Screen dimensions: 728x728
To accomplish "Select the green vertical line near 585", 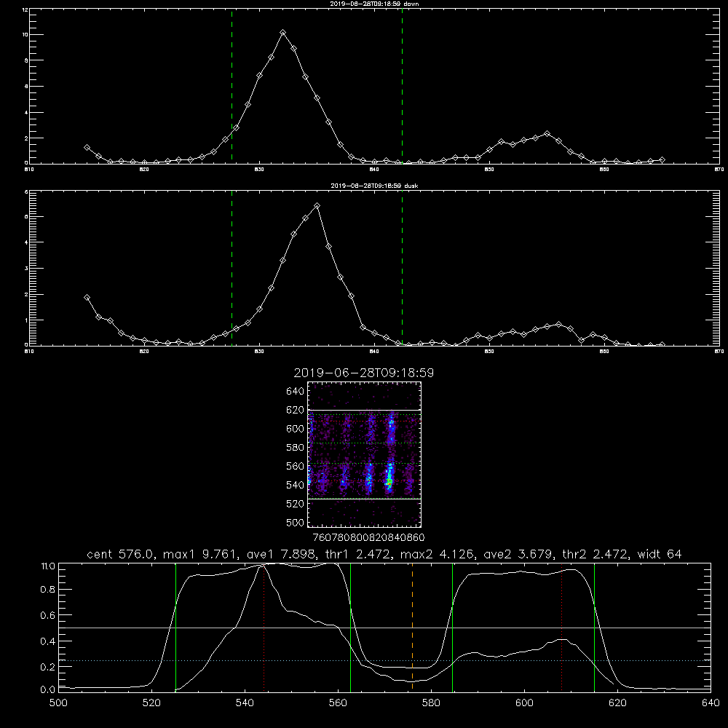I will [x=452, y=628].
